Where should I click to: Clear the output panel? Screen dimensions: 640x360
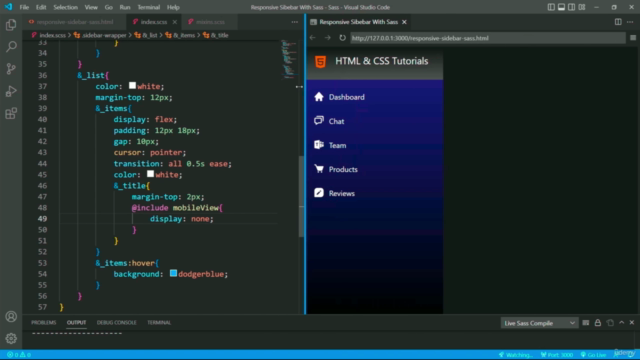(586, 323)
